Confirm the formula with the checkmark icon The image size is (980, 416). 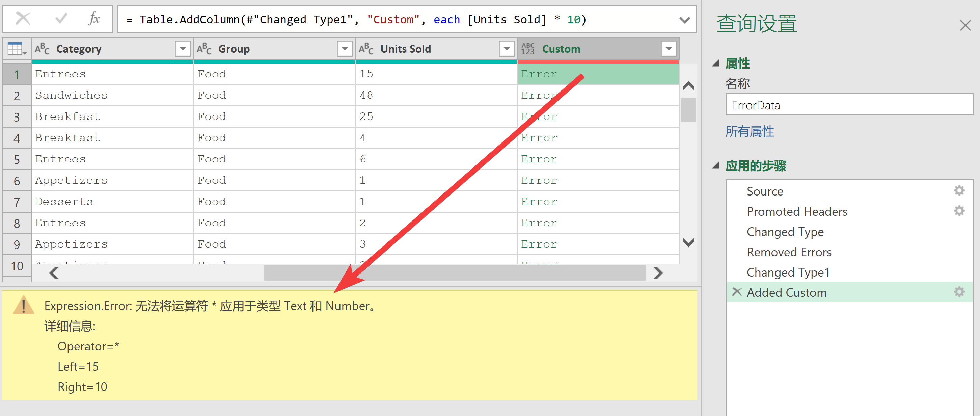point(61,18)
